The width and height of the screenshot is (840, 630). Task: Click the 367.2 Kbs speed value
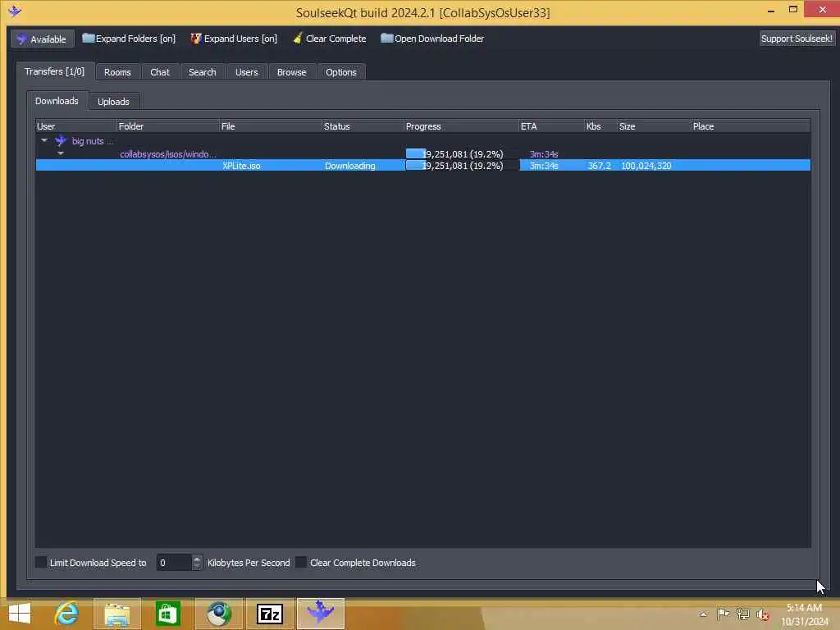599,166
